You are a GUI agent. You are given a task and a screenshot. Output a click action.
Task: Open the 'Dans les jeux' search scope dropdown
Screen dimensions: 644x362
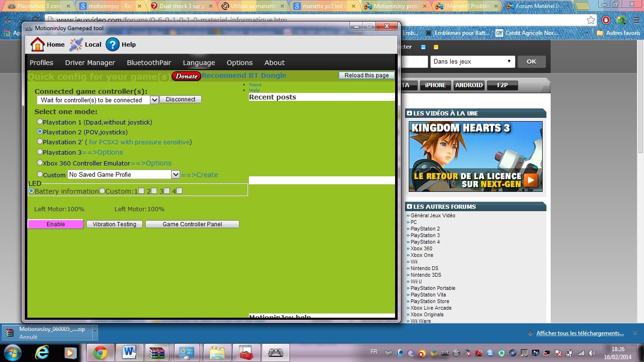(x=472, y=62)
